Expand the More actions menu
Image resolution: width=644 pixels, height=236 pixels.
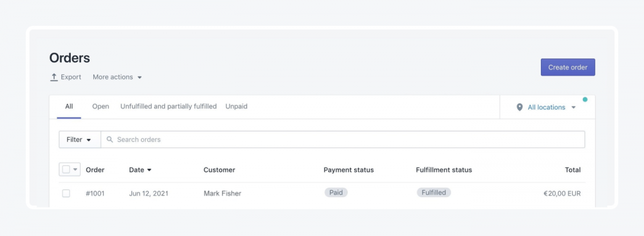click(117, 77)
